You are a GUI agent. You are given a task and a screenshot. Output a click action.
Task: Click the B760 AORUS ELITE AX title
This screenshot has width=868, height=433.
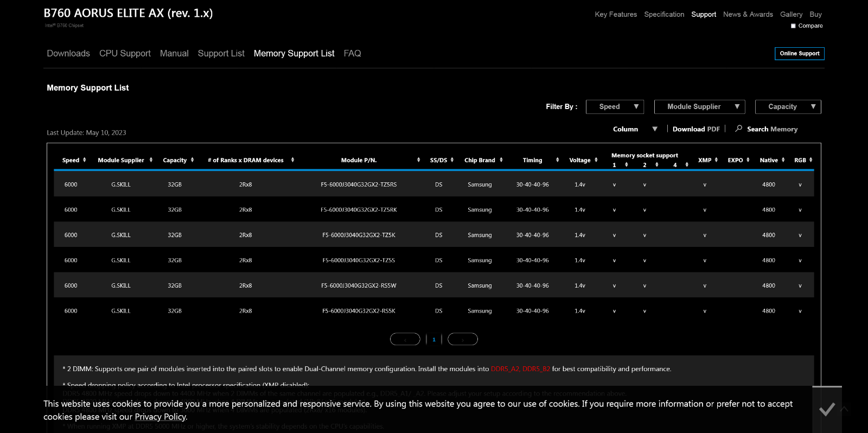point(128,14)
